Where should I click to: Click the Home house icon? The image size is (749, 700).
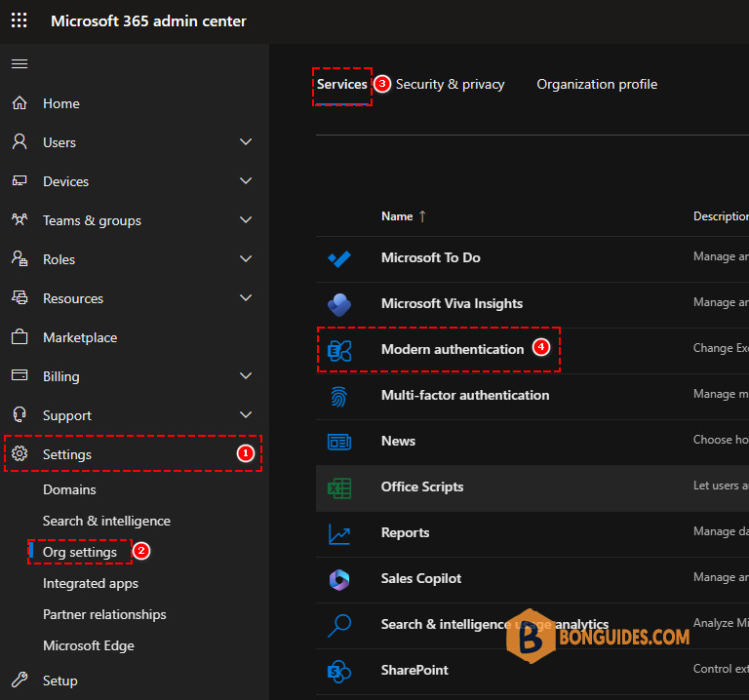click(x=20, y=102)
